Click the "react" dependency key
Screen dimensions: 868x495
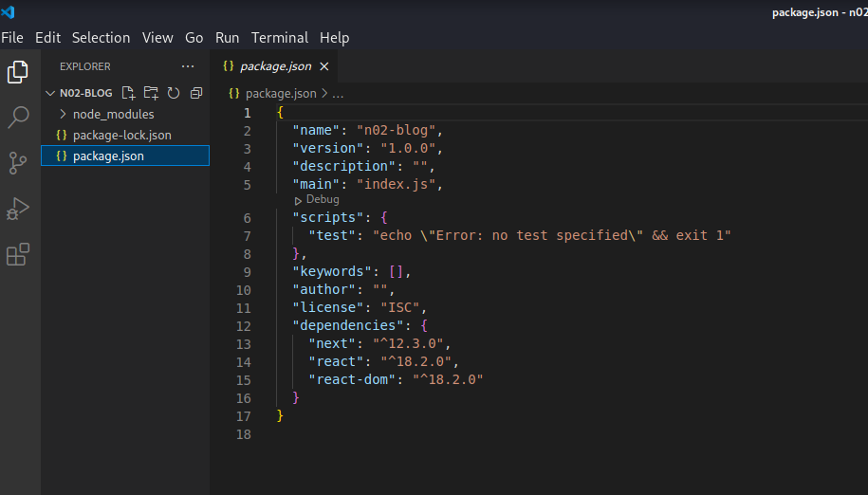click(336, 361)
